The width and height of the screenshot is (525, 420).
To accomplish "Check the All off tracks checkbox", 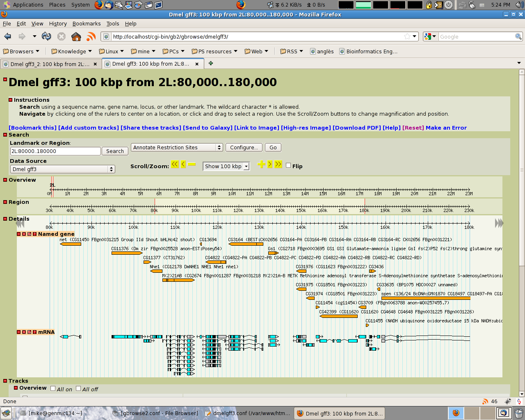I will (x=78, y=388).
